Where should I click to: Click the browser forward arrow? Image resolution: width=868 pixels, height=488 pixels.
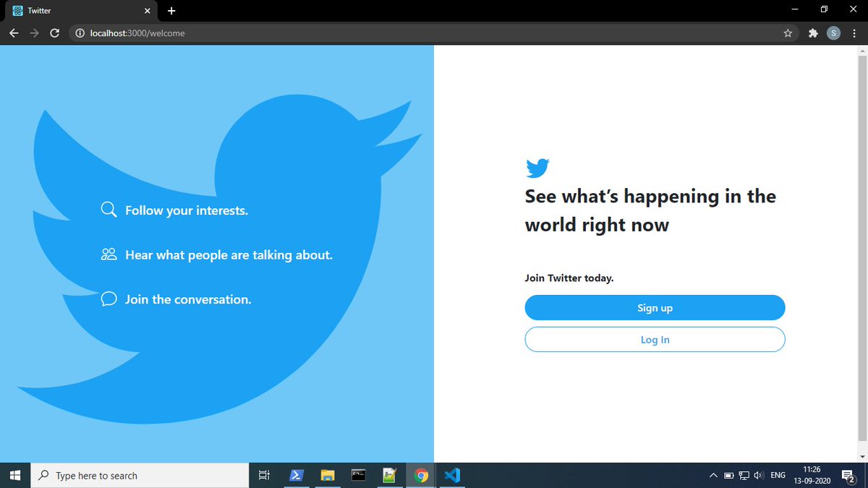pos(34,33)
